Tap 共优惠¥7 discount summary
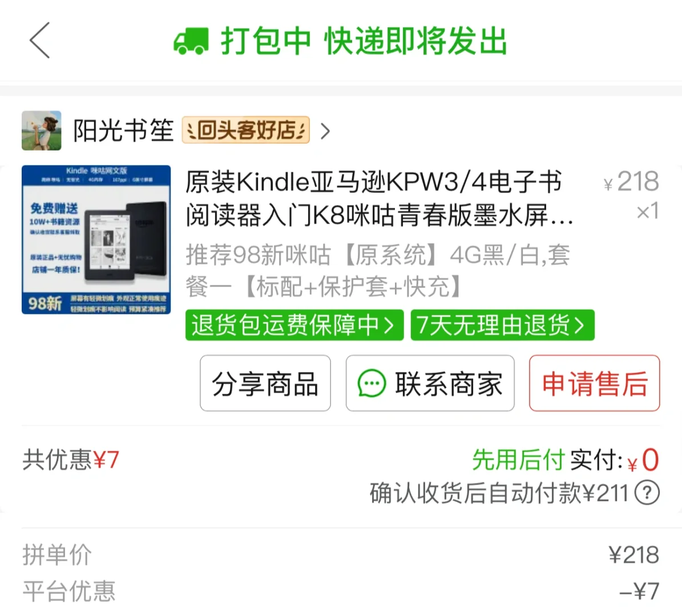This screenshot has height=616, width=682. [x=71, y=460]
